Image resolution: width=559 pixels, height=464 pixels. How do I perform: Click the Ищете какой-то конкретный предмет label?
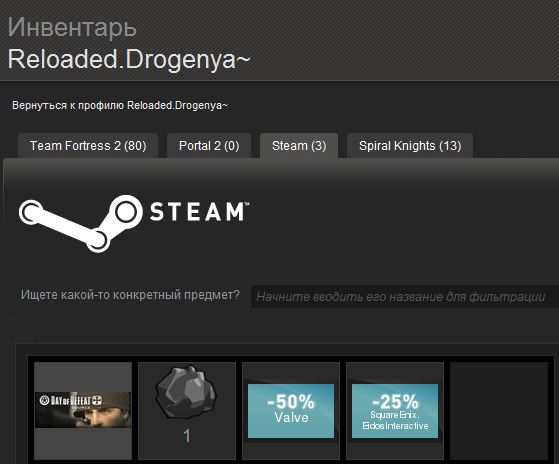click(130, 295)
